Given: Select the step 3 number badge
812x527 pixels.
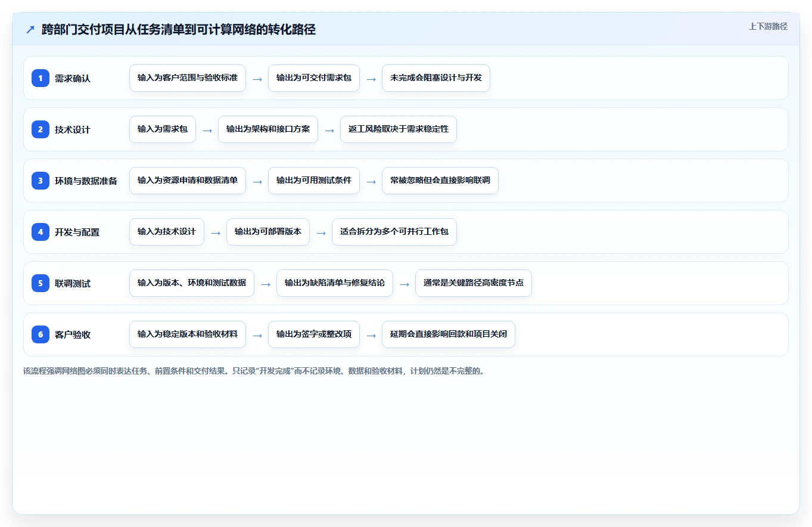Looking at the screenshot, I should pyautogui.click(x=41, y=181).
